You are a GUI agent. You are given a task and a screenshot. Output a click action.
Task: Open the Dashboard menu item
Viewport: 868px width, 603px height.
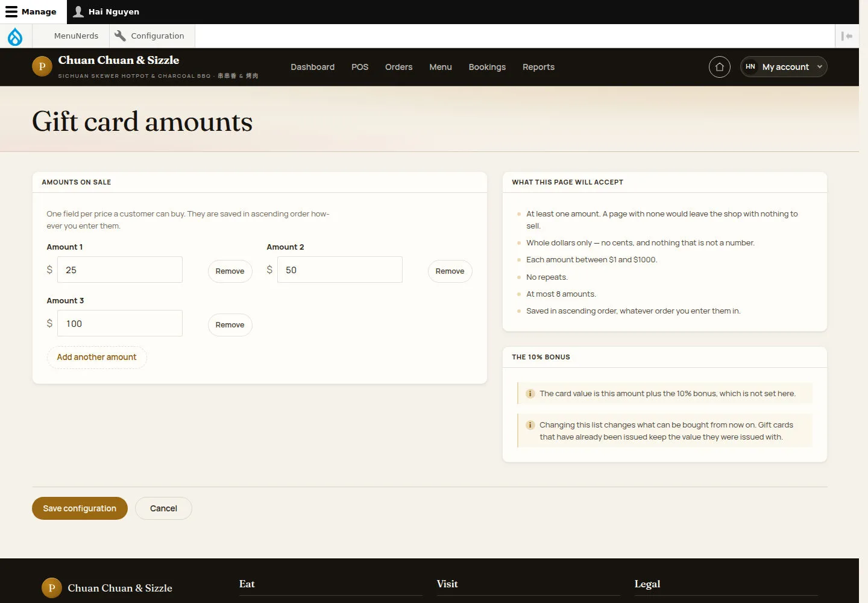click(312, 67)
